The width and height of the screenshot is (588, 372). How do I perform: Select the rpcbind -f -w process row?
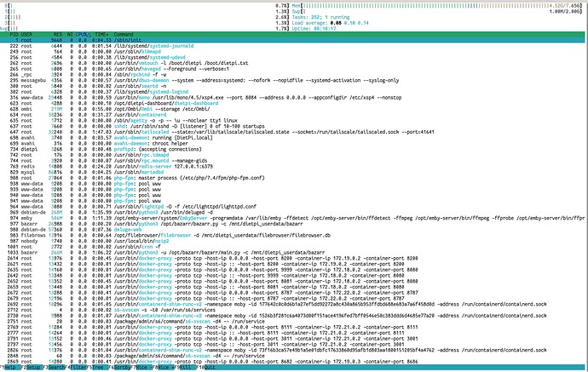pyautogui.click(x=294, y=75)
